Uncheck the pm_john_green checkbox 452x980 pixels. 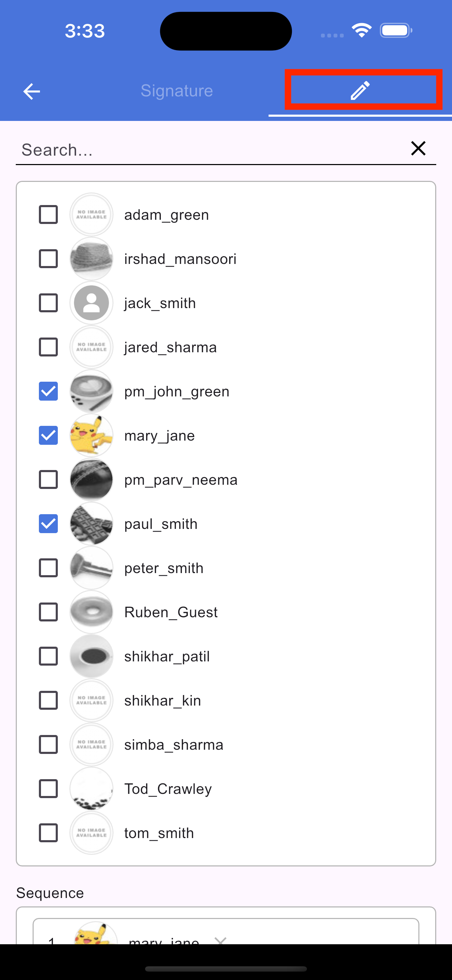pyautogui.click(x=48, y=391)
